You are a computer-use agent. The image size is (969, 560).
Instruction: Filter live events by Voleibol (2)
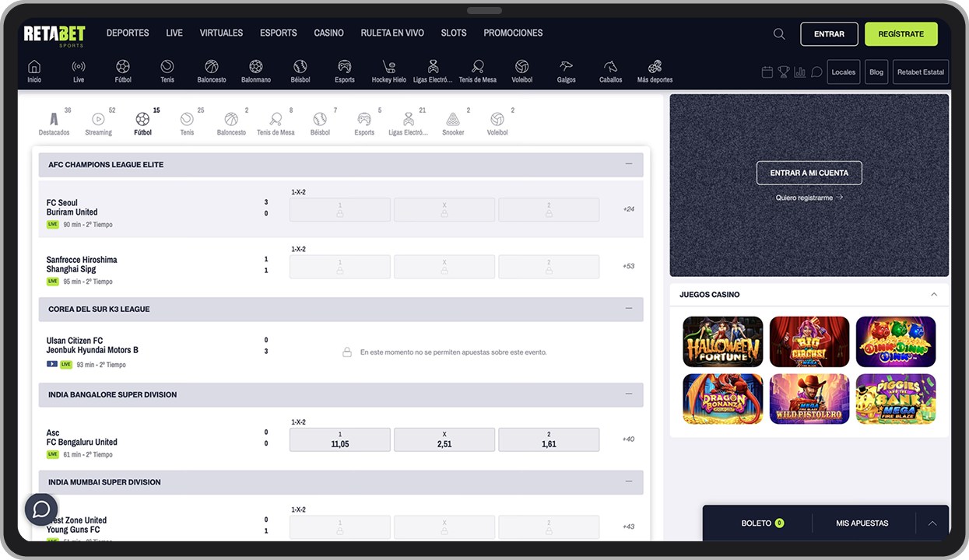coord(497,123)
